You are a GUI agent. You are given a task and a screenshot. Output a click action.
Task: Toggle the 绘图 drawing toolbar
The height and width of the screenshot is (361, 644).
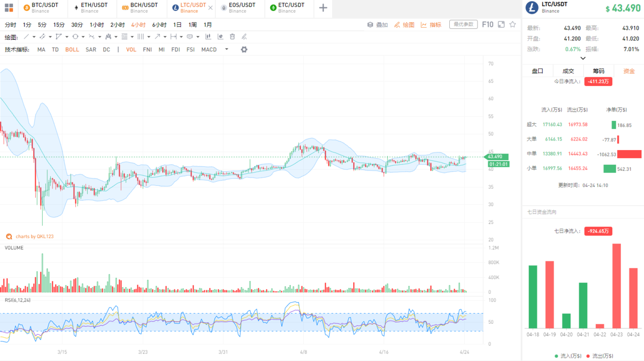point(405,25)
